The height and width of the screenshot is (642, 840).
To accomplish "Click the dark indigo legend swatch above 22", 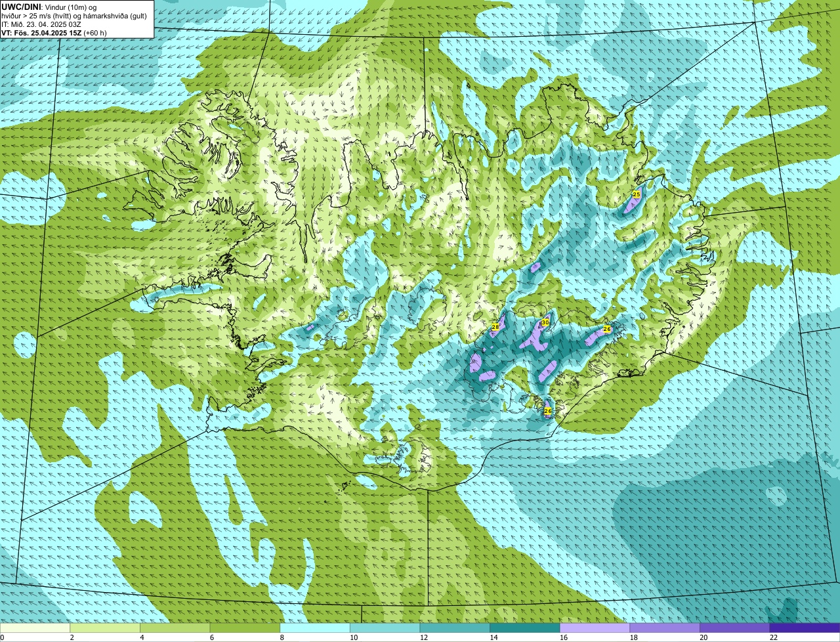I will click(805, 628).
